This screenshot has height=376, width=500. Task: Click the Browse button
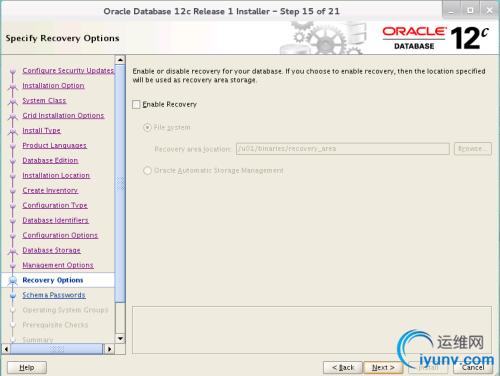pyautogui.click(x=473, y=149)
